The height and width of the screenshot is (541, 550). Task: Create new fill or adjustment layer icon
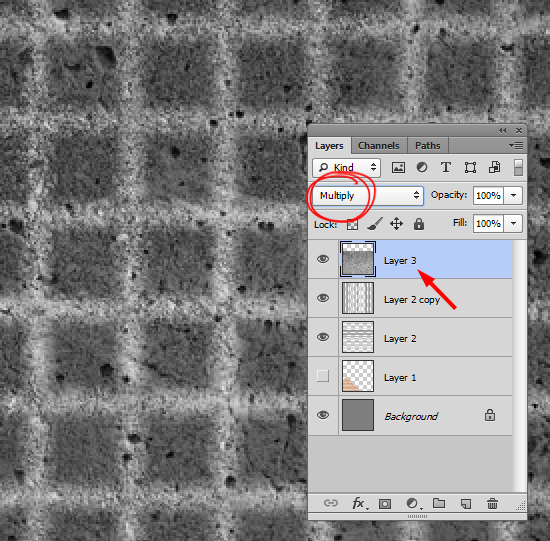coord(413,503)
